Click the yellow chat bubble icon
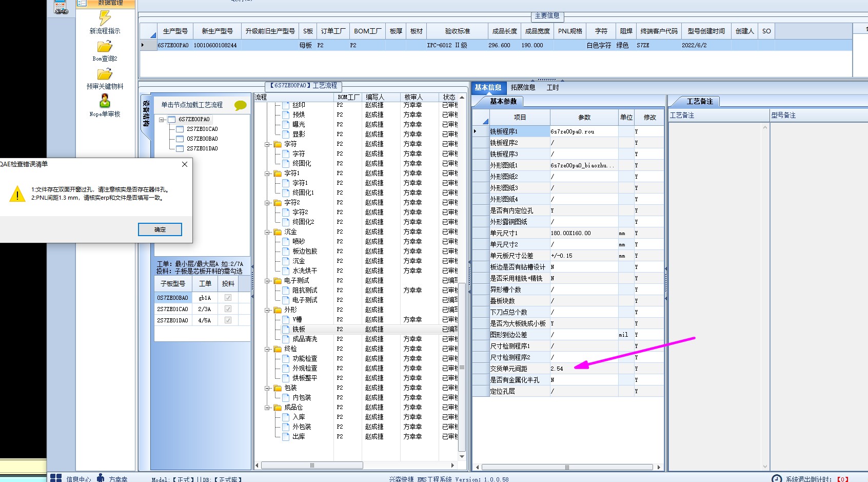Viewport: 868px width, 482px height. 241,105
